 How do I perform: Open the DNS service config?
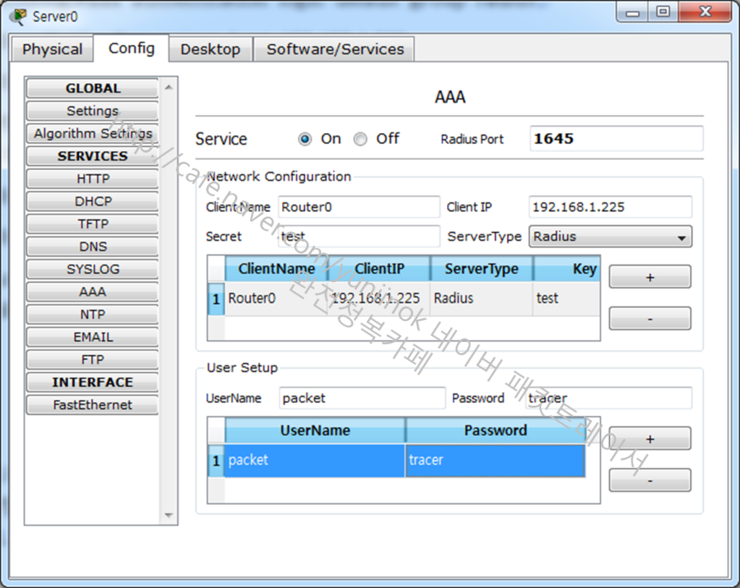[92, 247]
